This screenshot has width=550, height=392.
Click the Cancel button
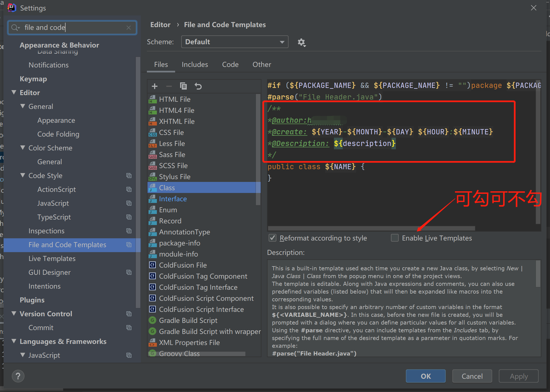(x=472, y=376)
